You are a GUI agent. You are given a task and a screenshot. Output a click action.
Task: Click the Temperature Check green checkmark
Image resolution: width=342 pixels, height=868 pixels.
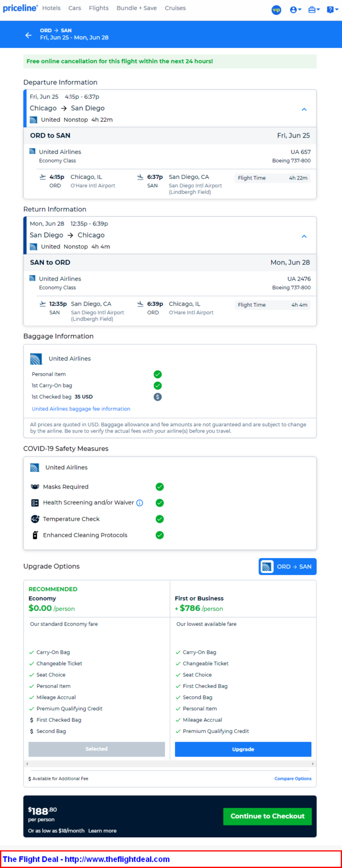(160, 519)
